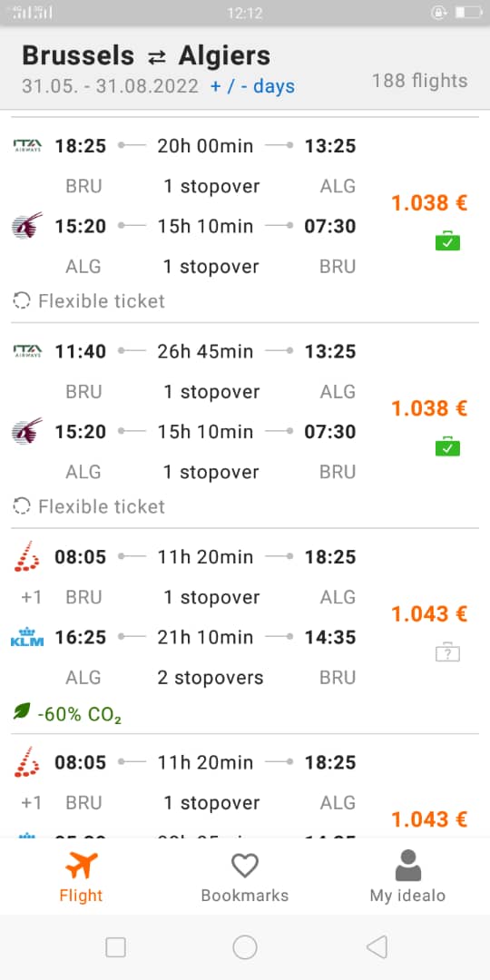
Task: Tap unknown baggage icon on 1.043 € flight
Action: pos(447,652)
